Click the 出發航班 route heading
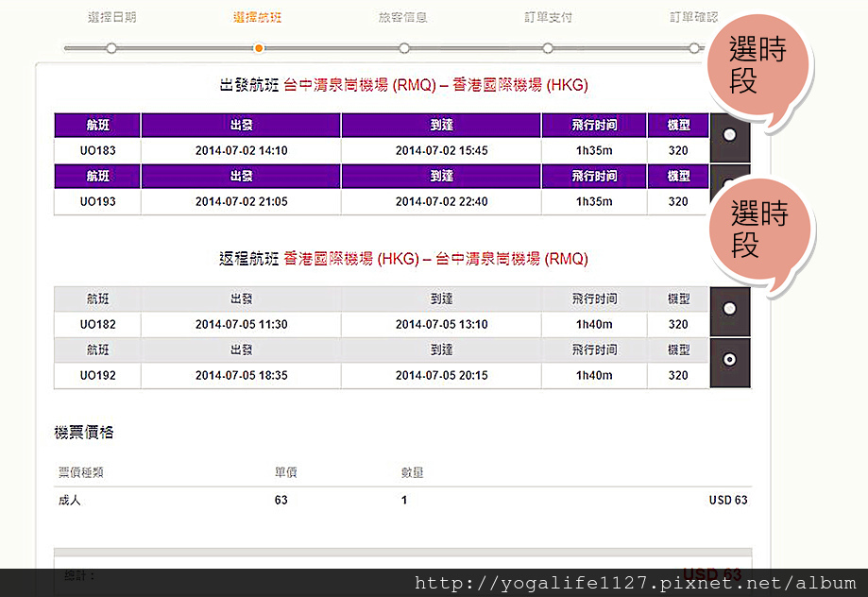868x597 pixels. [403, 85]
